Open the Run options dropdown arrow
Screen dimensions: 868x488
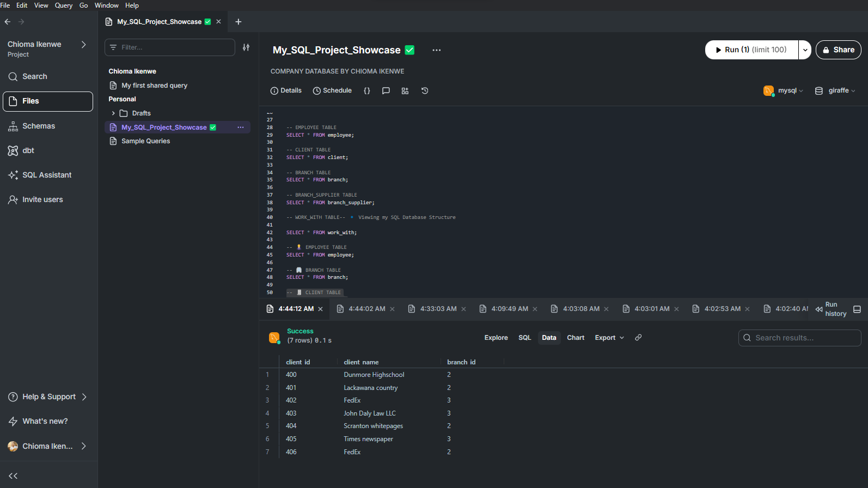coord(805,50)
